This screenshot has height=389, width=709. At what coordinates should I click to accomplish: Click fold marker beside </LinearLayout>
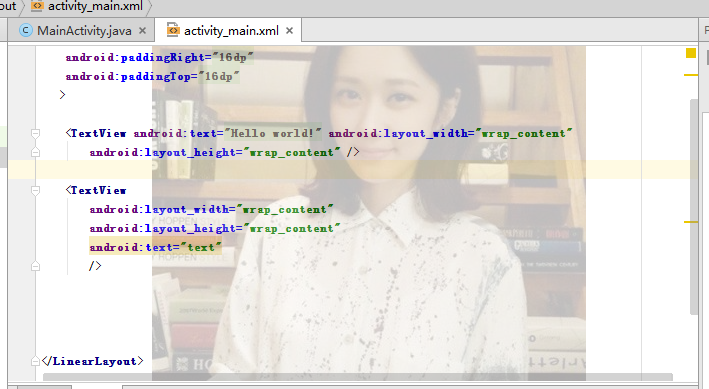(x=35, y=361)
